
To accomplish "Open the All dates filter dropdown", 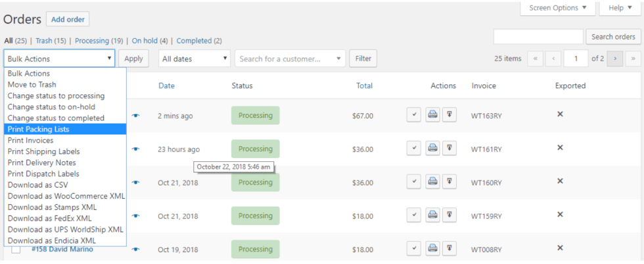I will pos(195,59).
